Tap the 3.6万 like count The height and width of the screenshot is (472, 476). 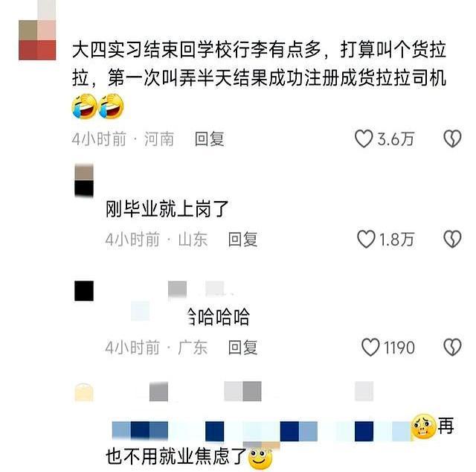[x=396, y=139]
